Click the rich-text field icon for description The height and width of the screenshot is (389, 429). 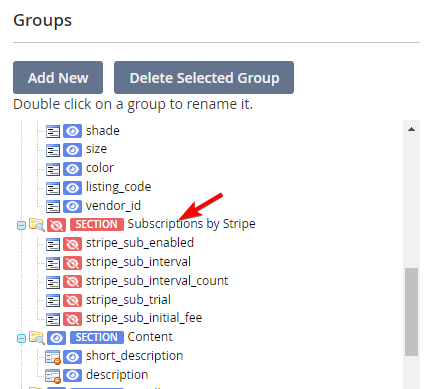click(53, 376)
